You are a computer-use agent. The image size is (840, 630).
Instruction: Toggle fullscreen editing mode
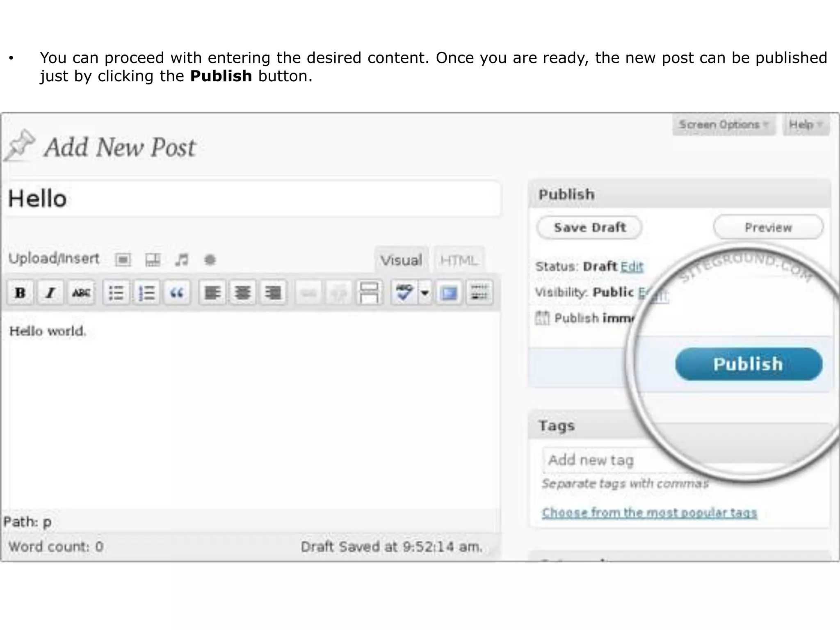[x=449, y=292]
